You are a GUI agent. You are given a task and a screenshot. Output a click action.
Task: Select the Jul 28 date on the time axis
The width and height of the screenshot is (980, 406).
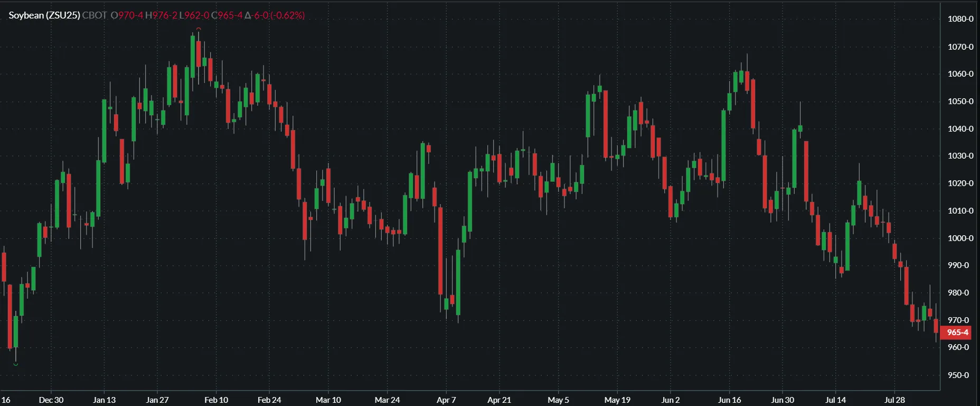pyautogui.click(x=894, y=400)
